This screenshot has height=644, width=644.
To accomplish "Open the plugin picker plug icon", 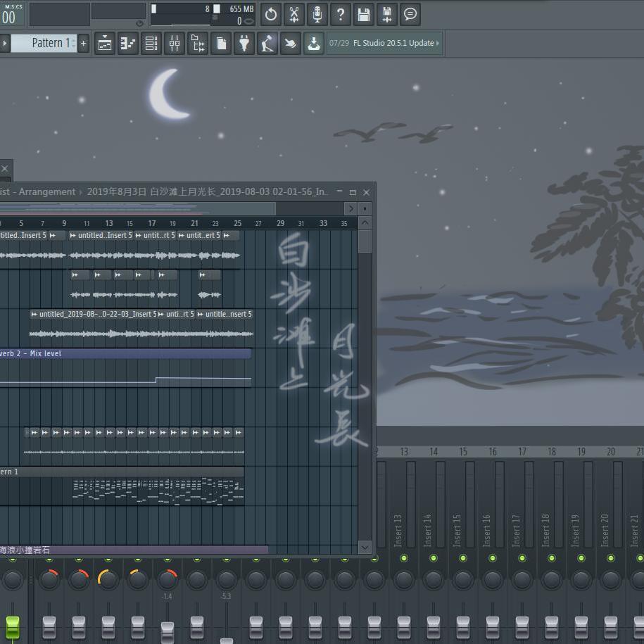I will pos(244,44).
